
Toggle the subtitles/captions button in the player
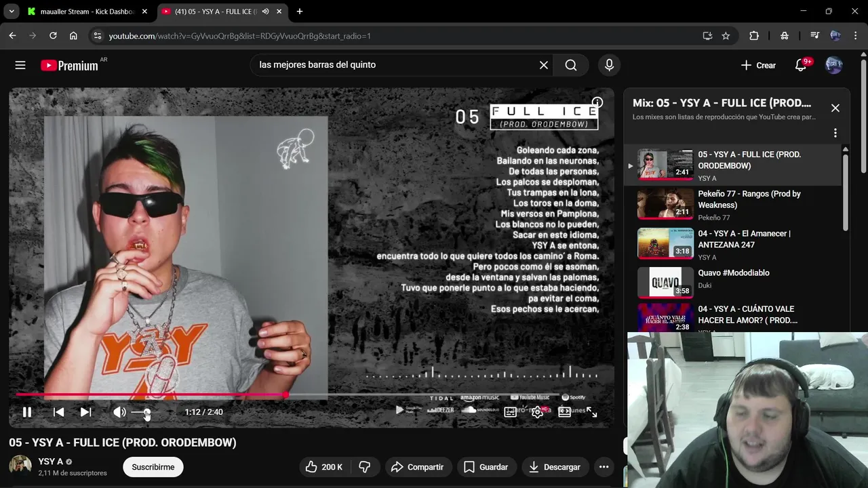click(510, 412)
